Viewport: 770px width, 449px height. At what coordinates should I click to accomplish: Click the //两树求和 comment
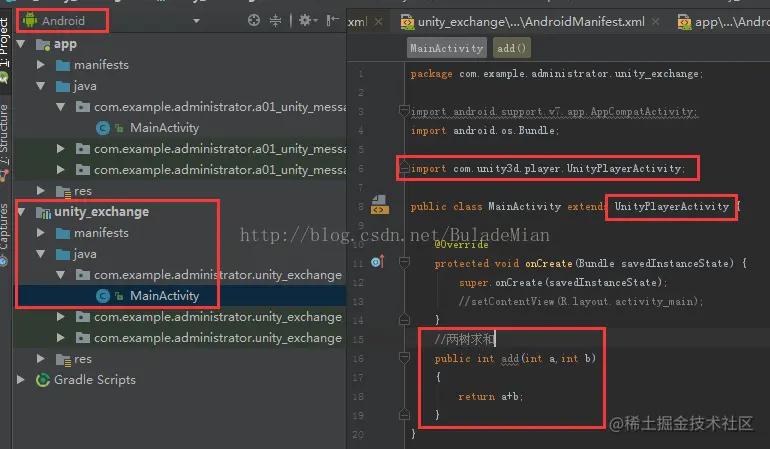pos(464,339)
